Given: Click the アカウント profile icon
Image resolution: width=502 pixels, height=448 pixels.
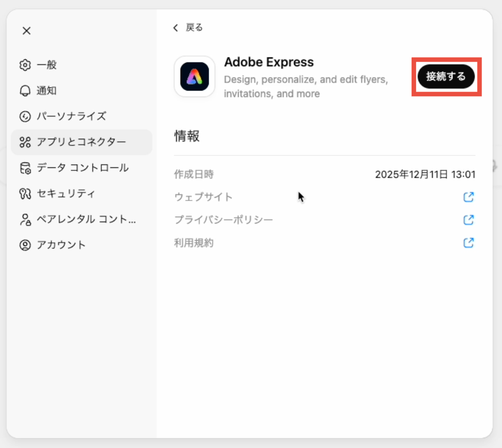Looking at the screenshot, I should pos(25,245).
